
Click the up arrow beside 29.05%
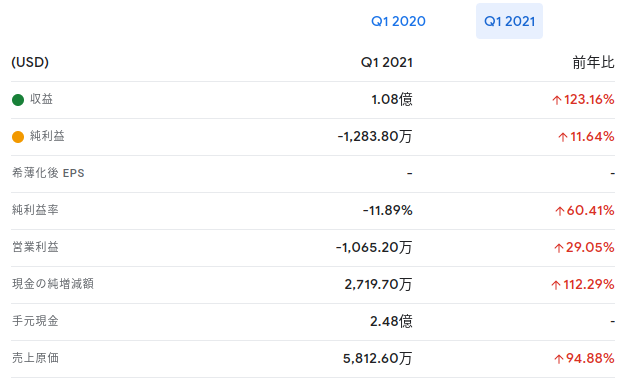tap(559, 248)
